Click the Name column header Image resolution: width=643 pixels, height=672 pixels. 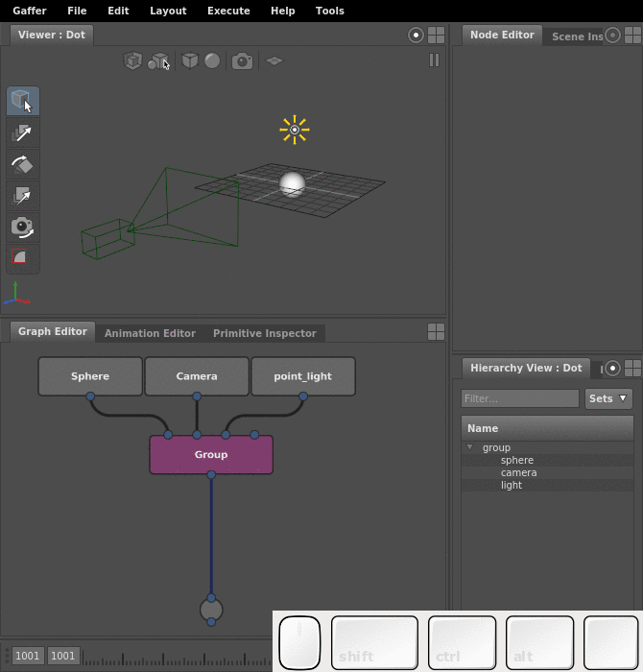click(547, 428)
